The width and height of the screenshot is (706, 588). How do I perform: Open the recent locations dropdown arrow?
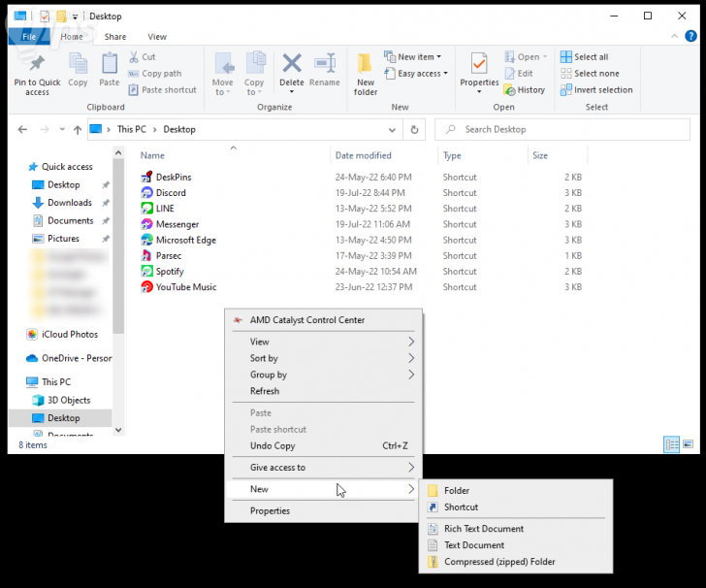click(x=62, y=130)
